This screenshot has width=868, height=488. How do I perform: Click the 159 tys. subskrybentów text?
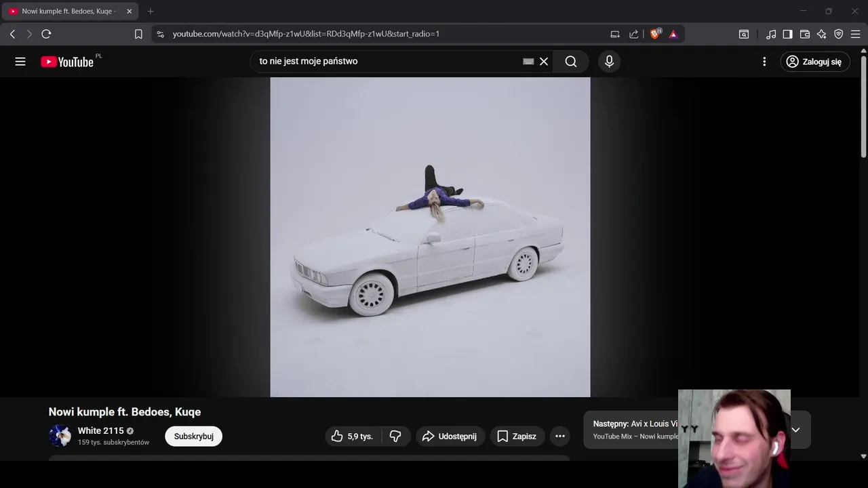113,443
